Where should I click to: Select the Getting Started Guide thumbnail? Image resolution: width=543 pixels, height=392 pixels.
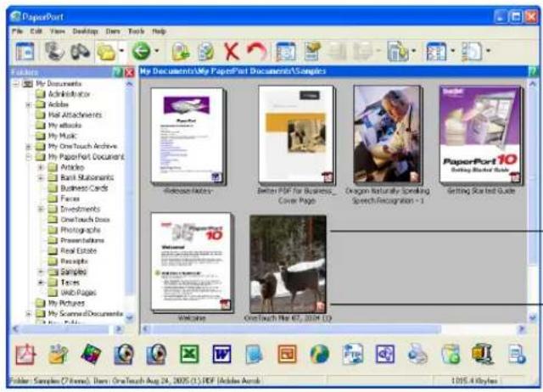(x=480, y=134)
